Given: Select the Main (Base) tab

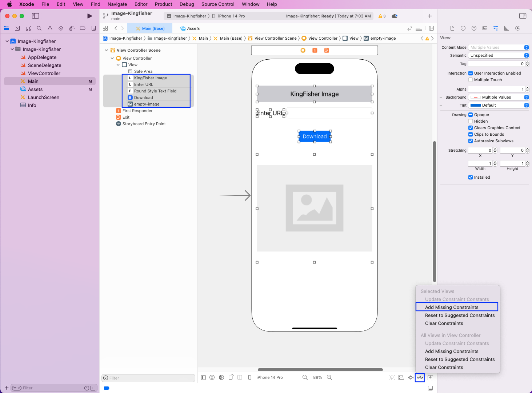Looking at the screenshot, I should coord(150,28).
